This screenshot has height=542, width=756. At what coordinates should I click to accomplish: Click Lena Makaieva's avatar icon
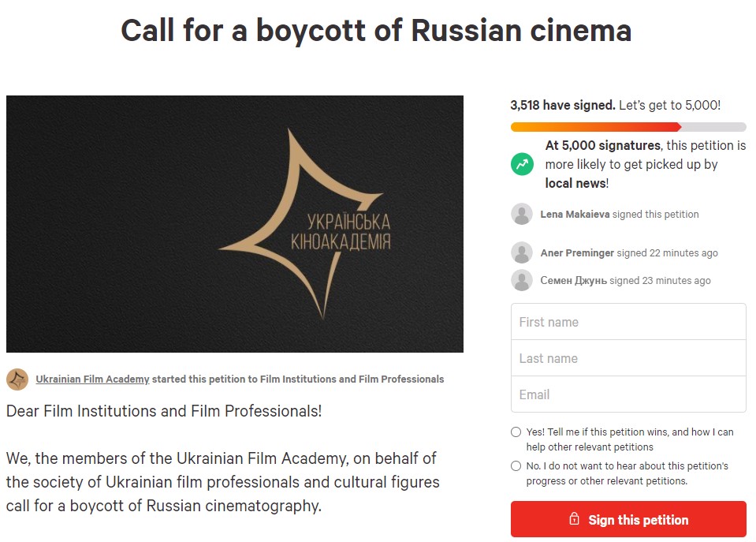click(x=522, y=214)
